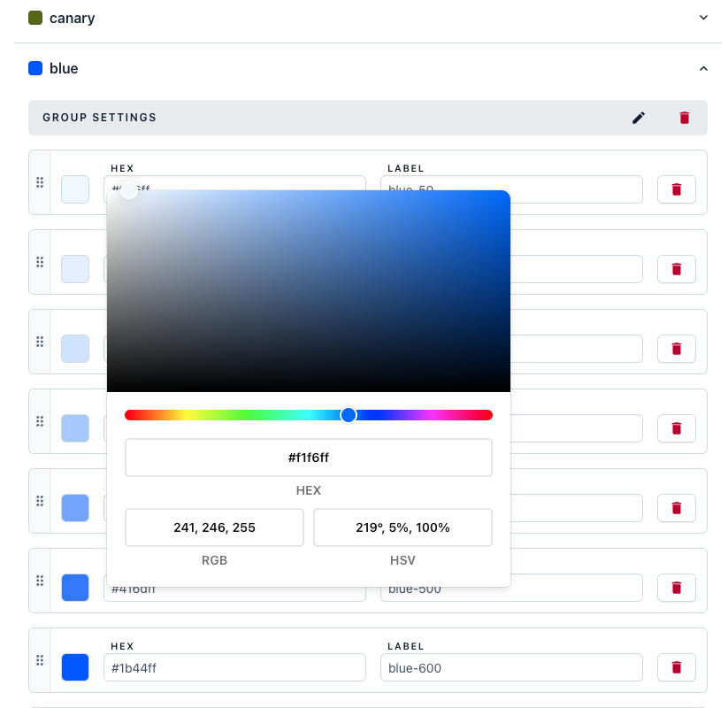Click the 'canary' group name

72,18
